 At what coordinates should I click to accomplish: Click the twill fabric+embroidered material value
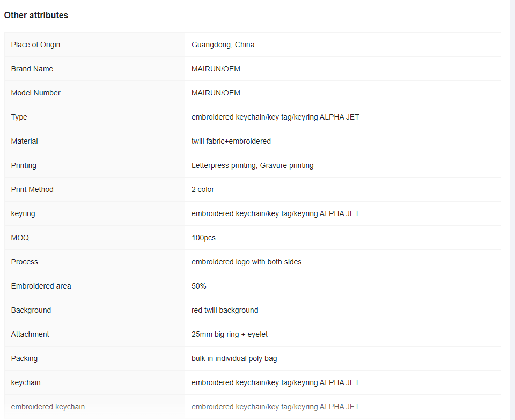(x=231, y=141)
